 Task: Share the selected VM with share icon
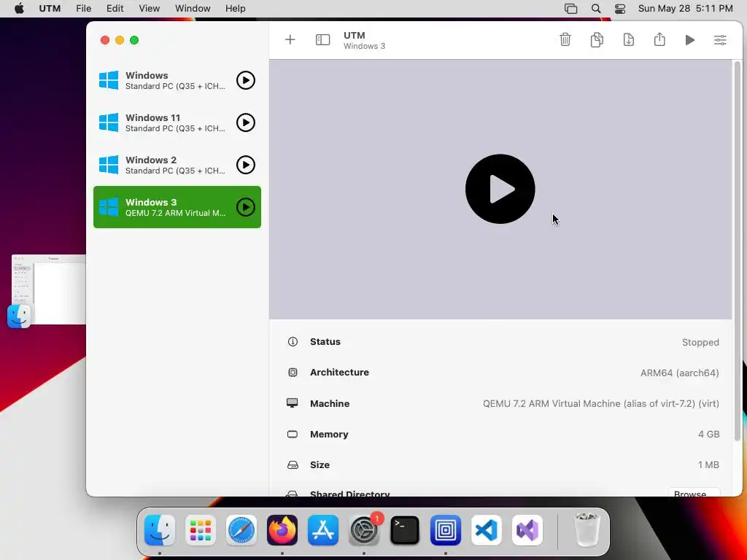click(x=659, y=39)
